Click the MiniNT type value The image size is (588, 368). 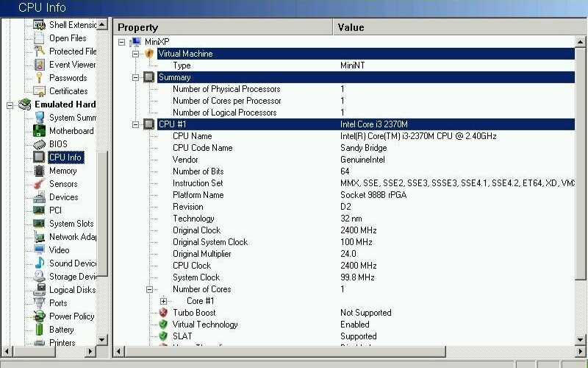click(353, 66)
